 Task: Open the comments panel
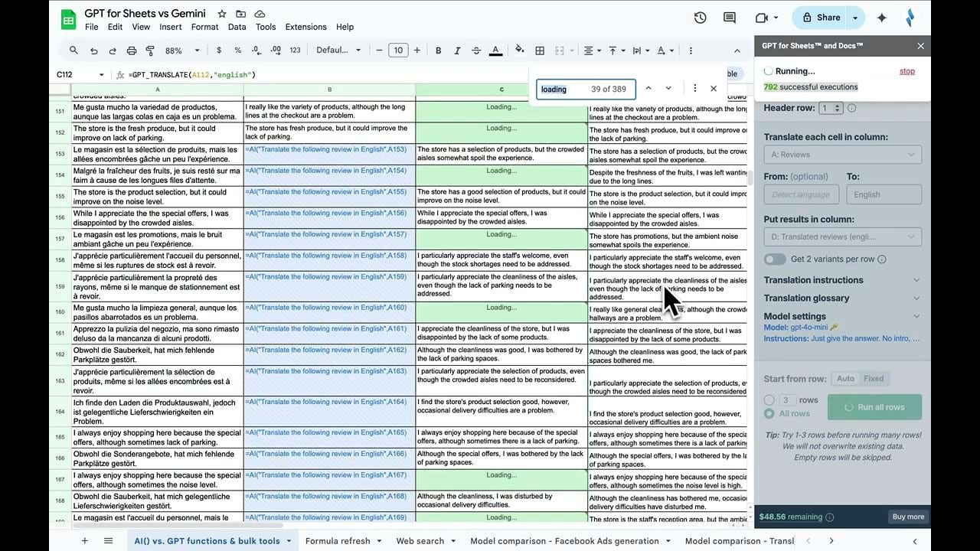point(730,18)
